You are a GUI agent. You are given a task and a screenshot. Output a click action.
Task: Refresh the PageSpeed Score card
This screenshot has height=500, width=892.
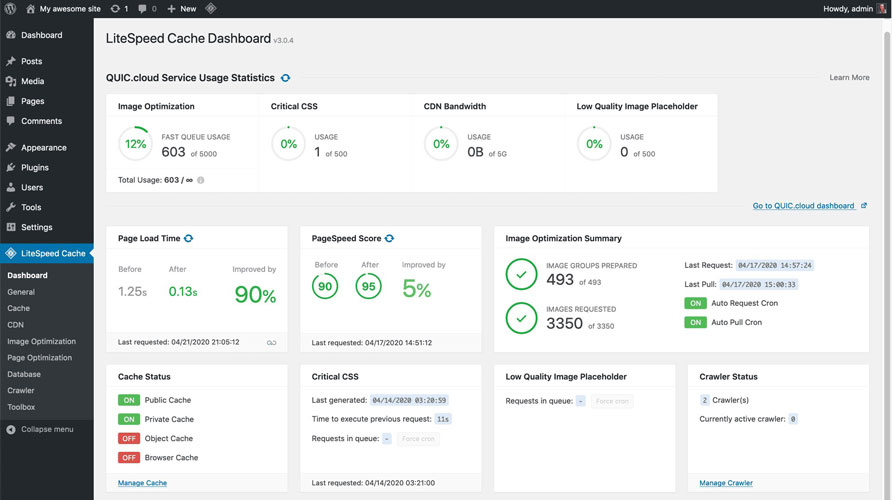point(390,238)
